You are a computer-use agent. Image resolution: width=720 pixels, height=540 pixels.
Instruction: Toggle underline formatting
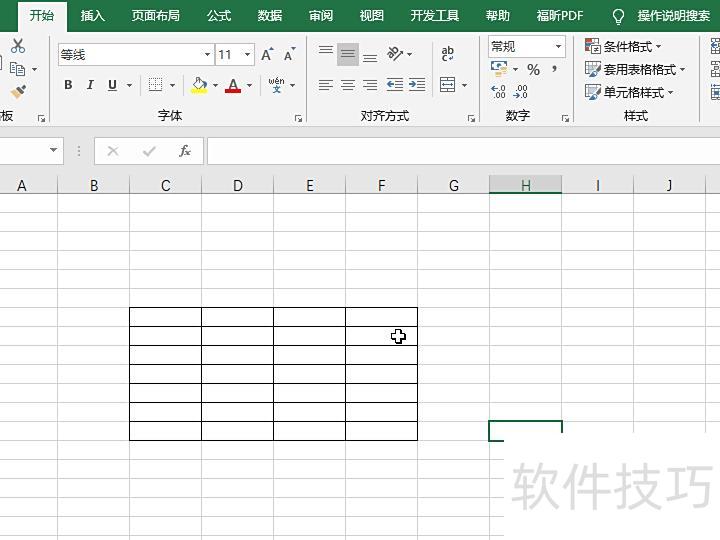[x=112, y=85]
